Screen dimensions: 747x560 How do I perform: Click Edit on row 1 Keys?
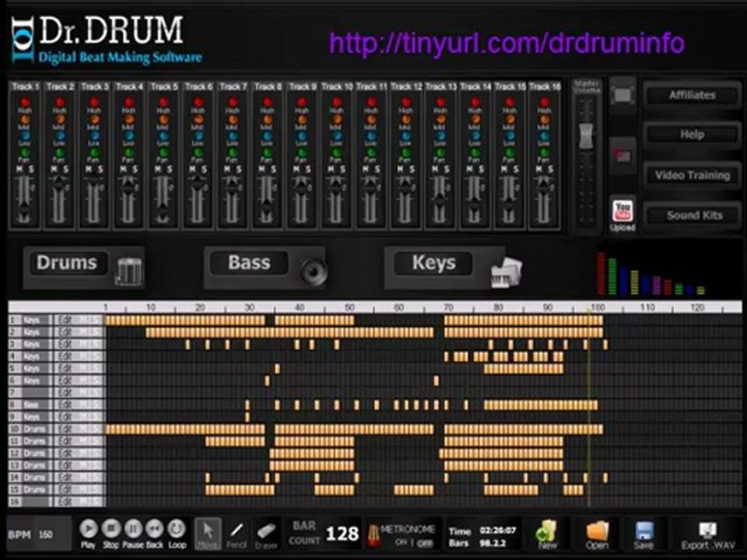(65, 320)
